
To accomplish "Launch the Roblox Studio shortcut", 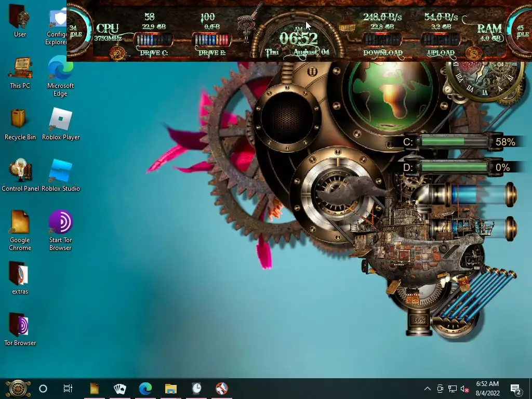I will point(61,176).
